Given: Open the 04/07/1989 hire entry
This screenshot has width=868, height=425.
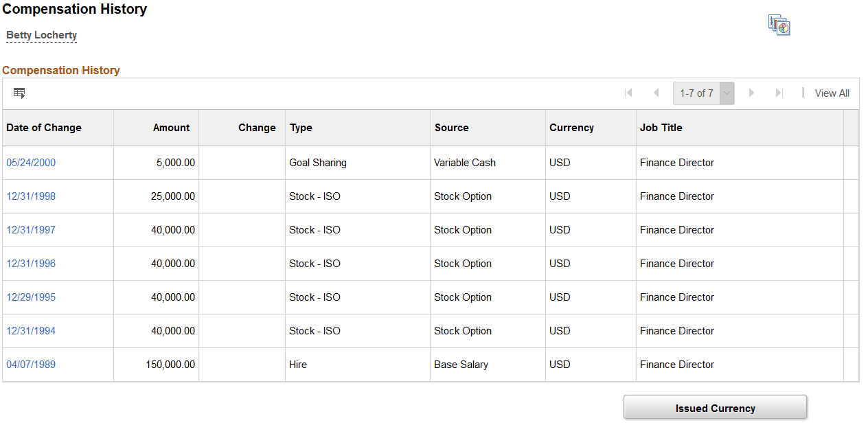Looking at the screenshot, I should tap(31, 365).
